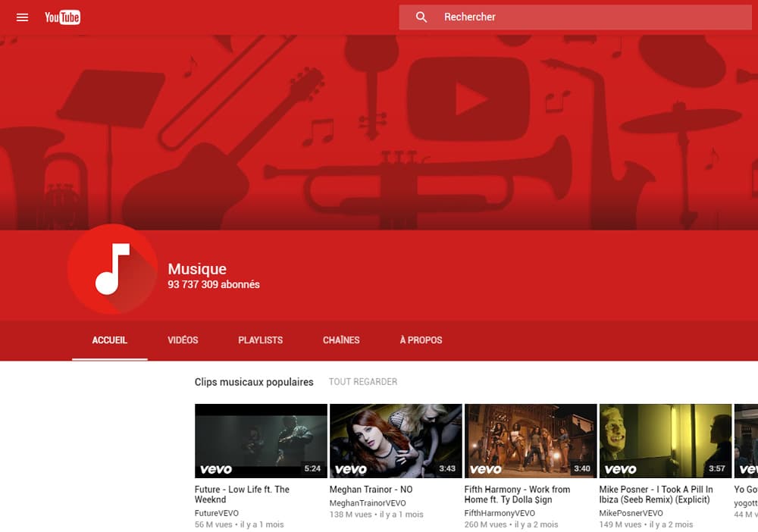The image size is (758, 532).
Task: Open the À PROPOS tab
Action: (420, 340)
